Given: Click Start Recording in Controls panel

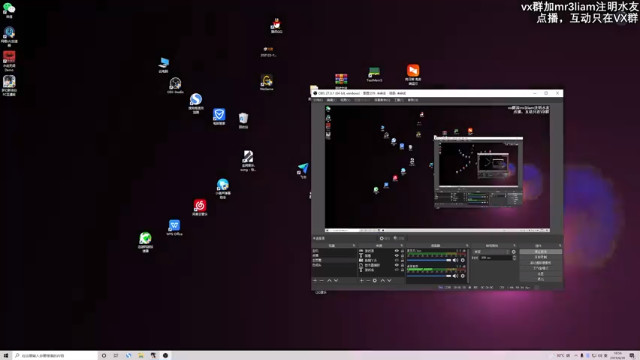Looking at the screenshot, I should 540,257.
